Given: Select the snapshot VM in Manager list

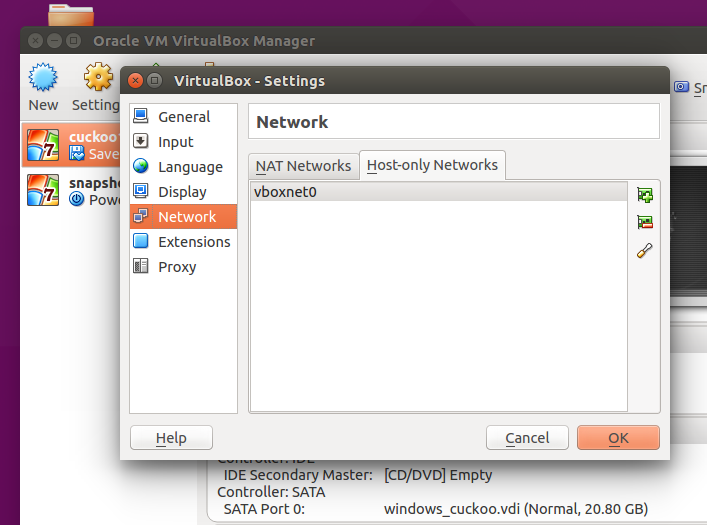Looking at the screenshot, I should pyautogui.click(x=71, y=190).
